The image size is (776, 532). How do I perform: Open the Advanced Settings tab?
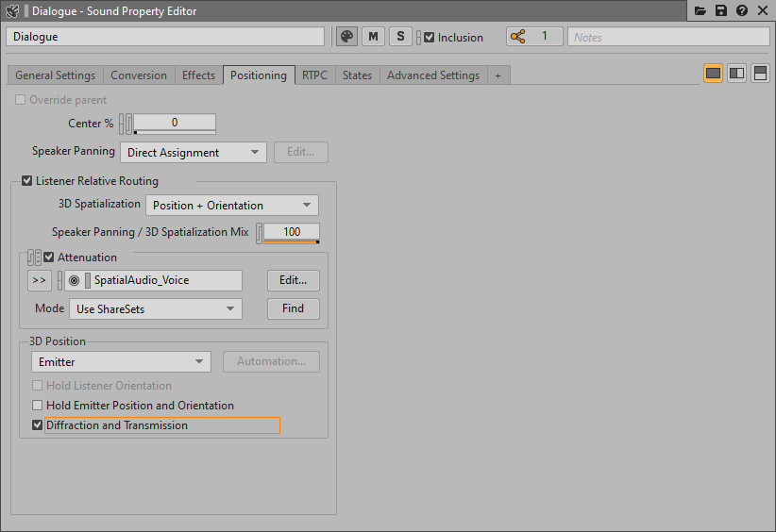[432, 75]
